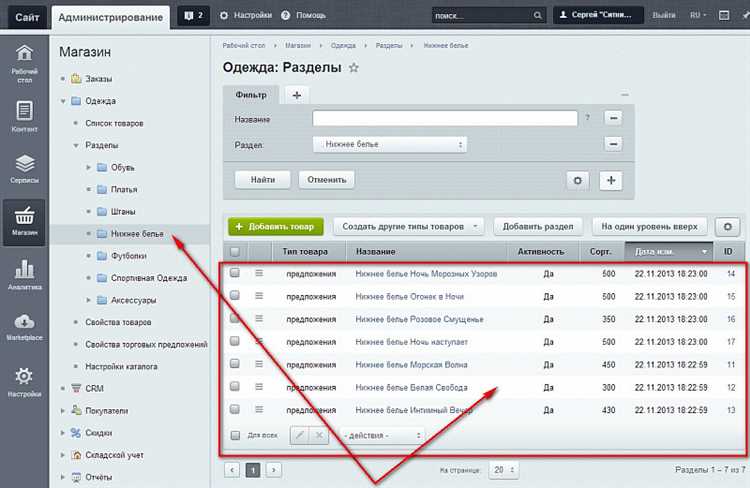Select Нижнее белье folder in the tree
Screen dimensions: 750x488
click(137, 234)
